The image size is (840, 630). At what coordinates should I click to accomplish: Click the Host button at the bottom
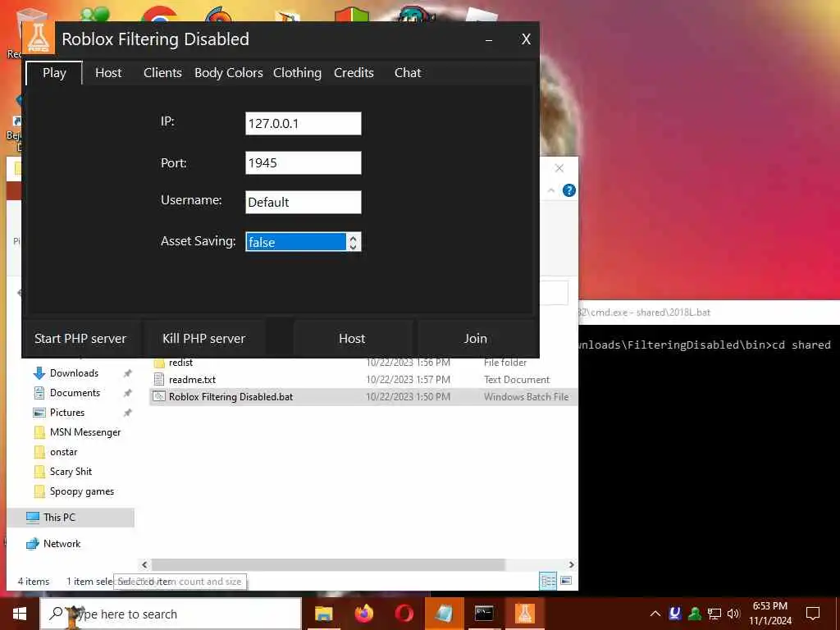[x=352, y=339]
